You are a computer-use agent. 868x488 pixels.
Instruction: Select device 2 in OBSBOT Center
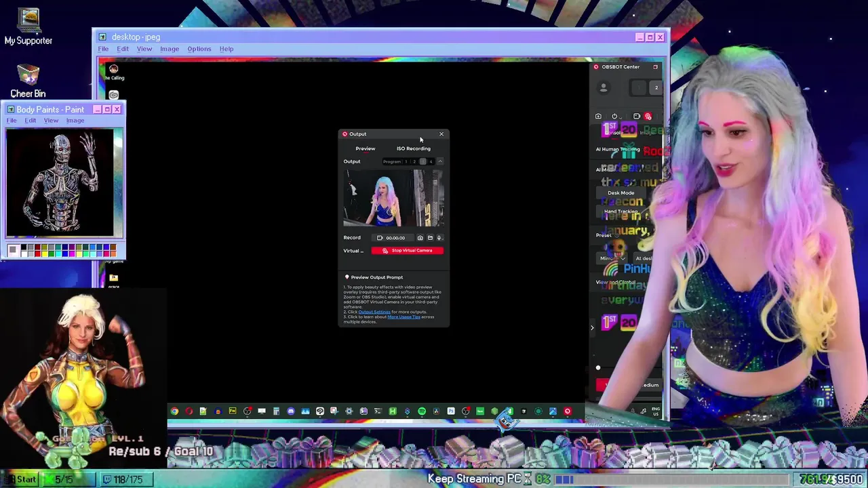point(656,87)
